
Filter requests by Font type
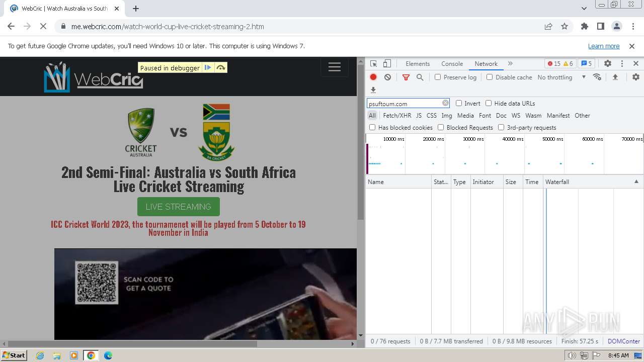[485, 115]
